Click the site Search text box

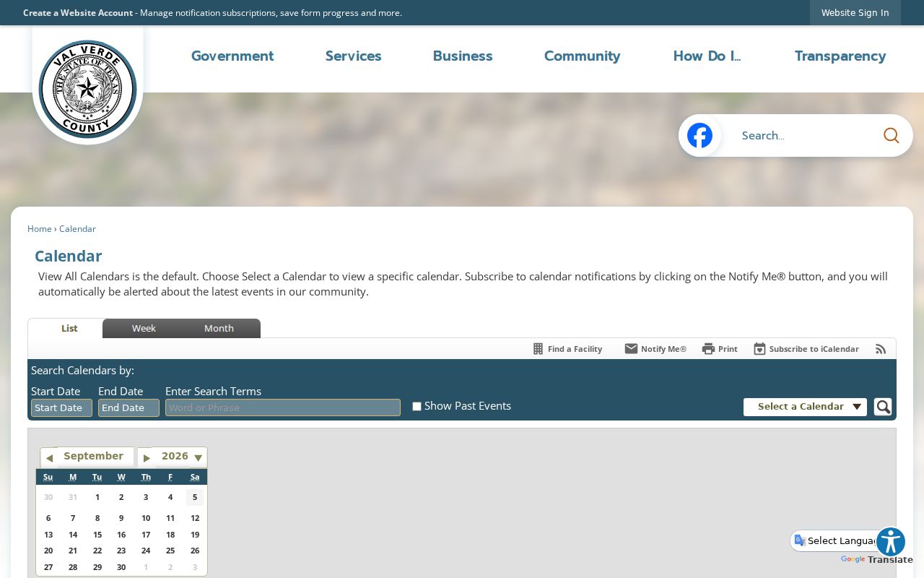pyautogui.click(x=801, y=135)
